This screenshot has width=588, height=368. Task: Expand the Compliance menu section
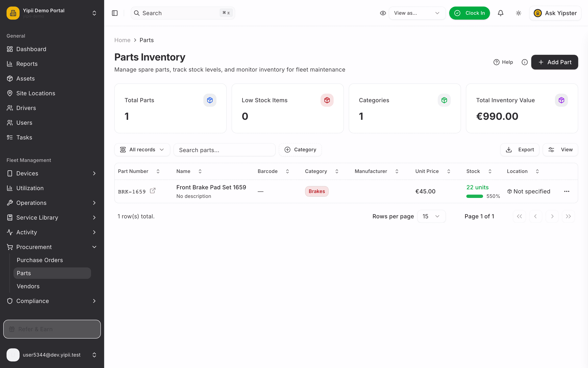52,301
